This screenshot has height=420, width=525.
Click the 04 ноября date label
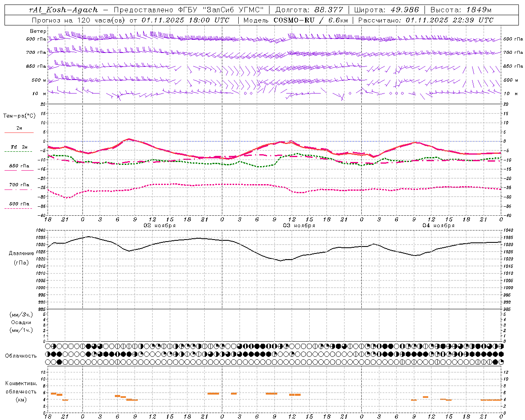point(438,226)
